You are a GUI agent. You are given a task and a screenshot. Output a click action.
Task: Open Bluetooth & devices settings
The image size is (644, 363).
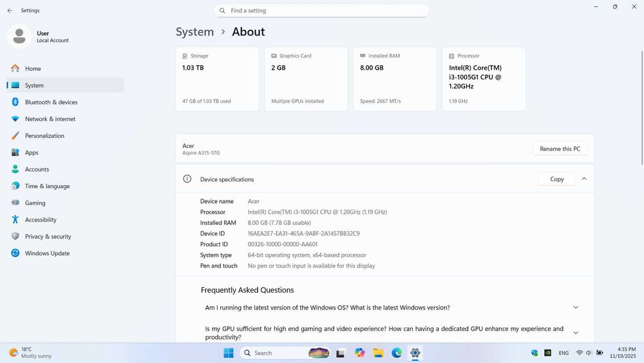65,102
